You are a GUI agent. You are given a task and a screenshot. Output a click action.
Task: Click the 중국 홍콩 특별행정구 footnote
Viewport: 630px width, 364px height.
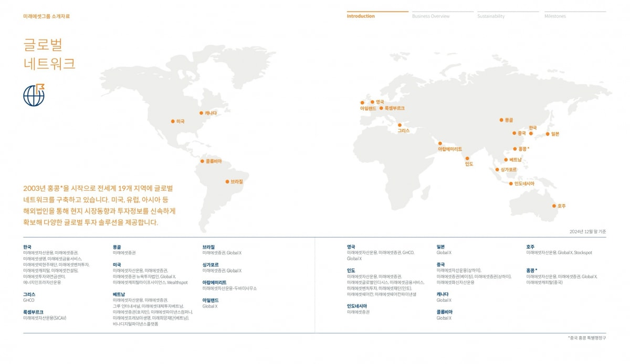587,338
